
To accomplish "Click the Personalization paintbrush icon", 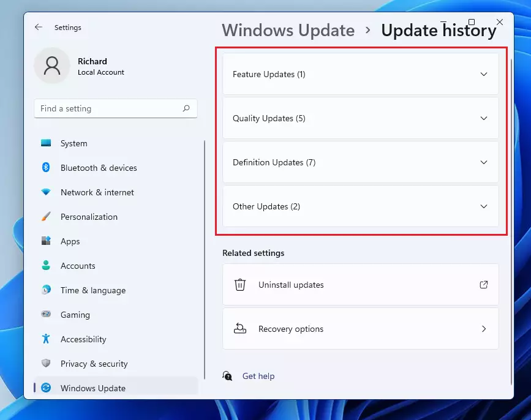I will pos(46,217).
